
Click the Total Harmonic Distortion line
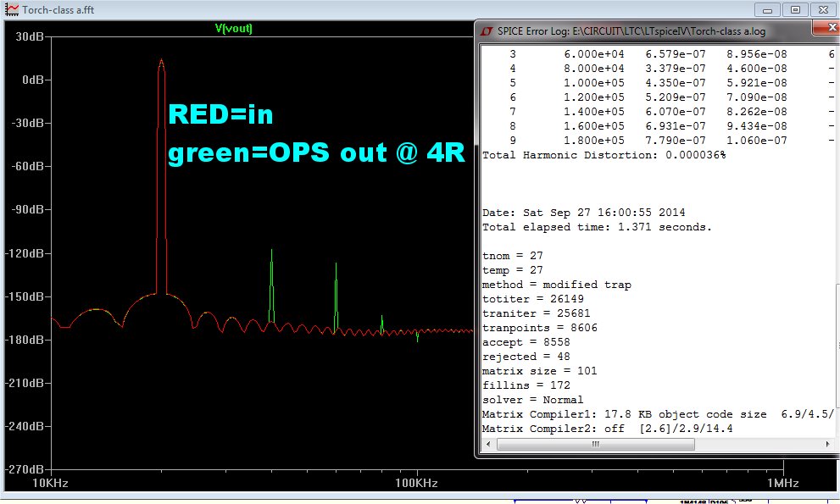(604, 155)
